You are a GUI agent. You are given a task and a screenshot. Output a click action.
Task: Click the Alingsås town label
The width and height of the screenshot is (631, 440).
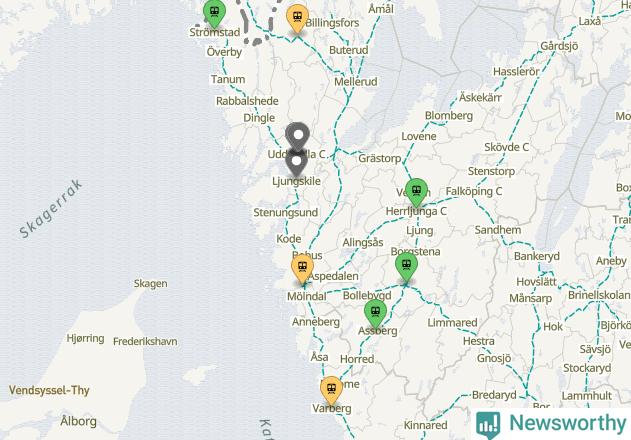coord(363,243)
